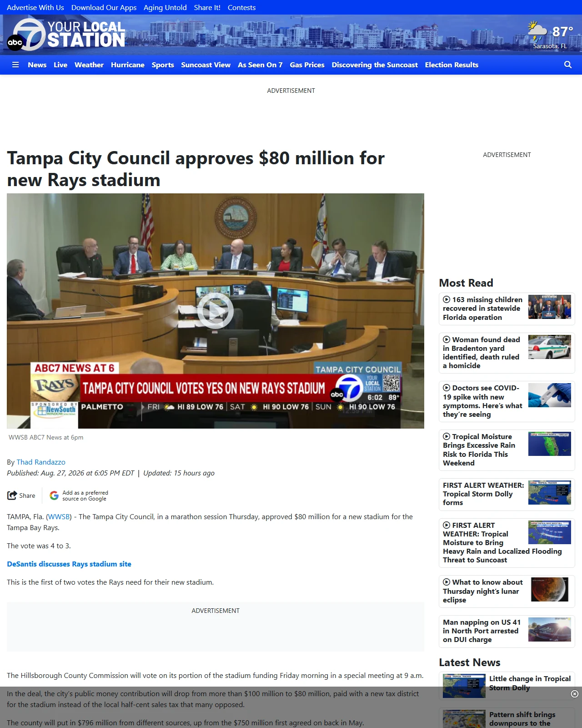The height and width of the screenshot is (728, 582).
Task: Open Man napping on US 41 story
Action: point(482,631)
